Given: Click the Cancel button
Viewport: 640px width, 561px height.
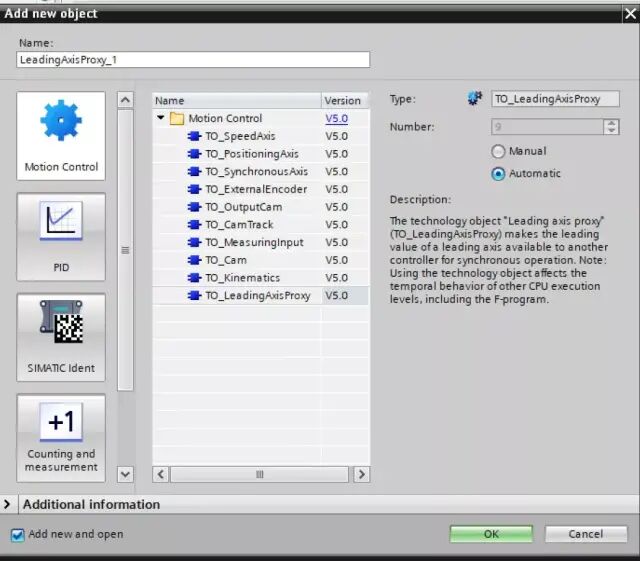Looking at the screenshot, I should [586, 534].
